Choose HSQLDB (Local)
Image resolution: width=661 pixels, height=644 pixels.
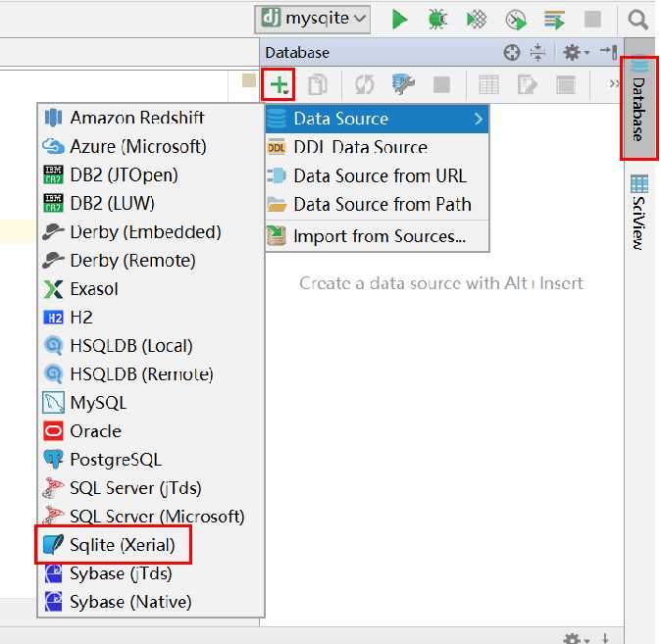pos(150,346)
